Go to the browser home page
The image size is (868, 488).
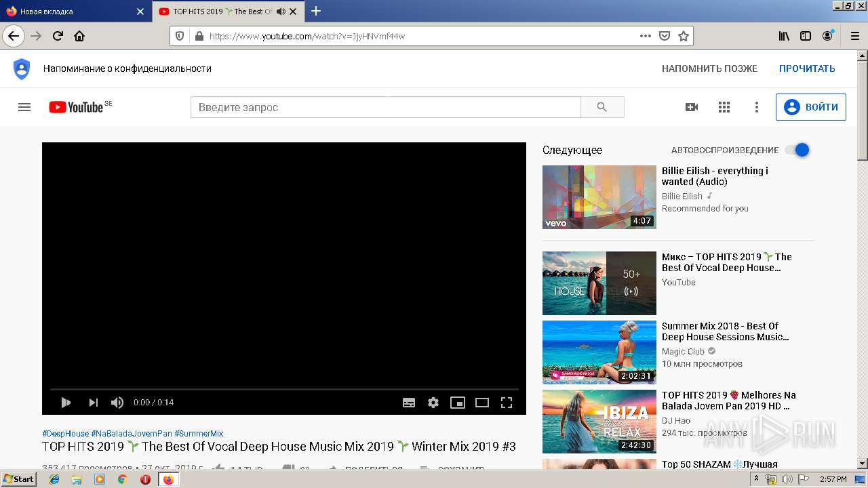click(x=79, y=36)
